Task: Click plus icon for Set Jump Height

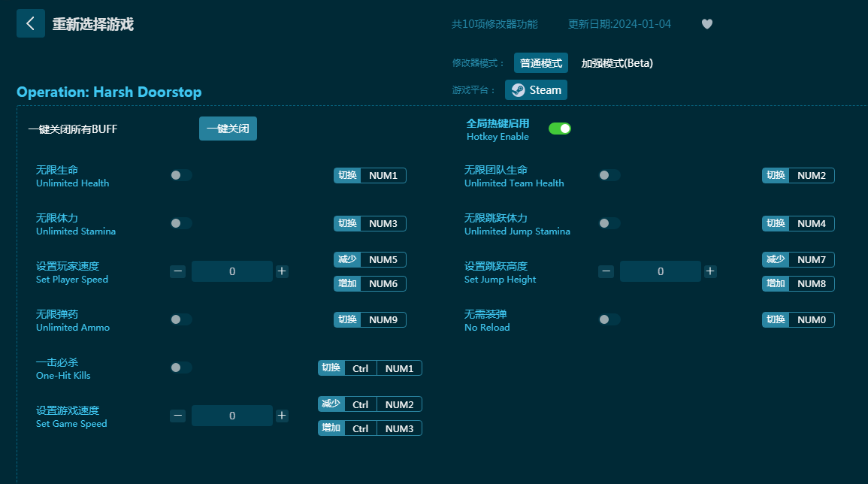Action: pyautogui.click(x=710, y=271)
